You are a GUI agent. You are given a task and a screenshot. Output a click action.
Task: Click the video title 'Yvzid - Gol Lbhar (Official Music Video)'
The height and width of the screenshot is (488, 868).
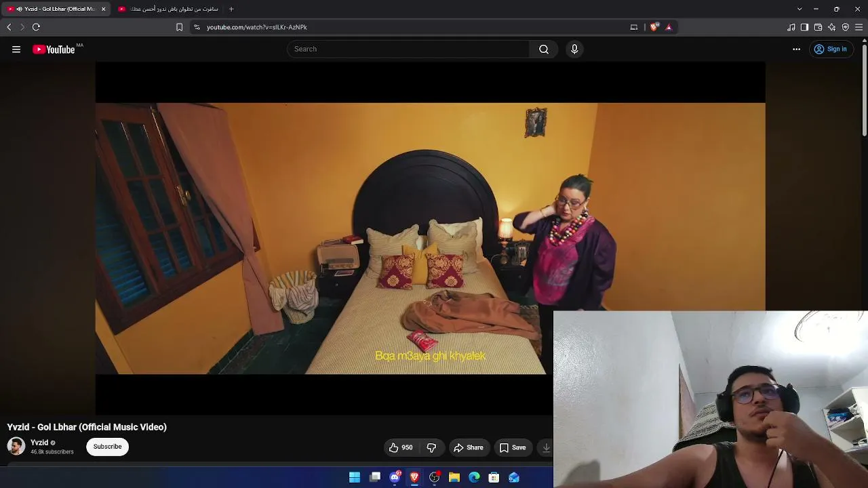(x=87, y=427)
